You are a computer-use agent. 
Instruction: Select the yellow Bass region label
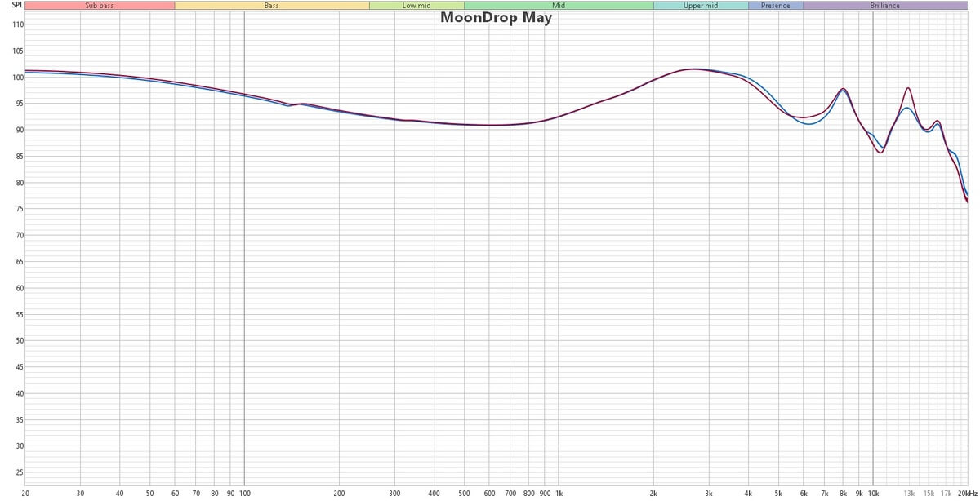(269, 5)
